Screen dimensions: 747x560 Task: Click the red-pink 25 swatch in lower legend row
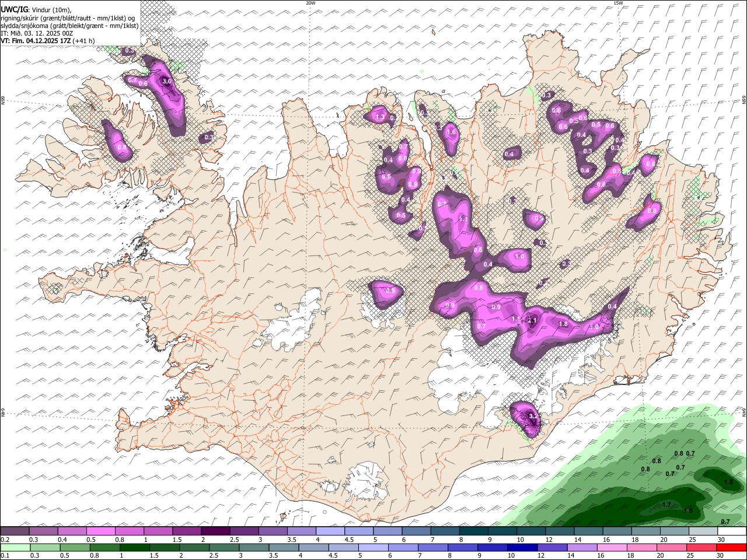[701, 547]
